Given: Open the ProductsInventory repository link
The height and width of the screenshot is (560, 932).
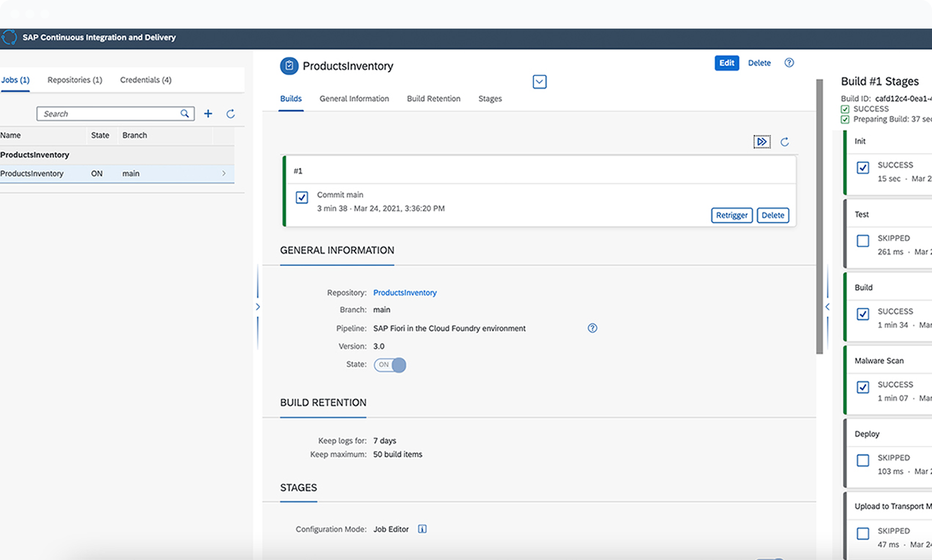Looking at the screenshot, I should pyautogui.click(x=405, y=292).
